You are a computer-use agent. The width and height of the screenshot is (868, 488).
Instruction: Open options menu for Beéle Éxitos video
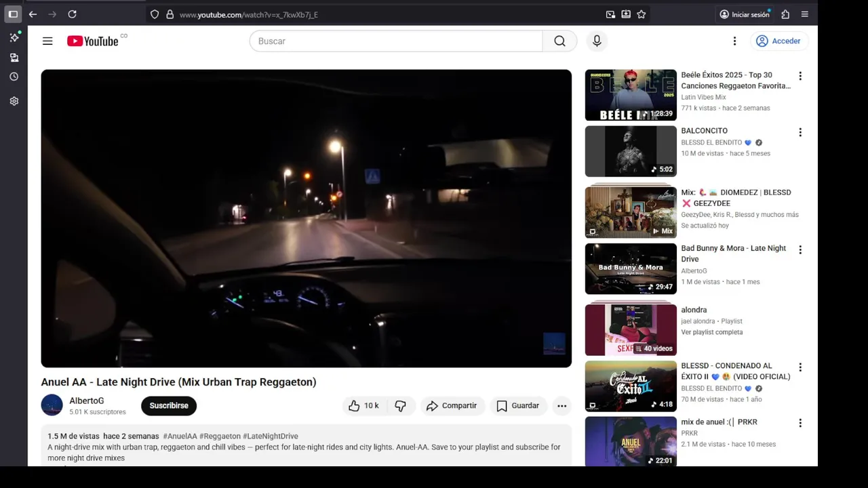pos(800,76)
